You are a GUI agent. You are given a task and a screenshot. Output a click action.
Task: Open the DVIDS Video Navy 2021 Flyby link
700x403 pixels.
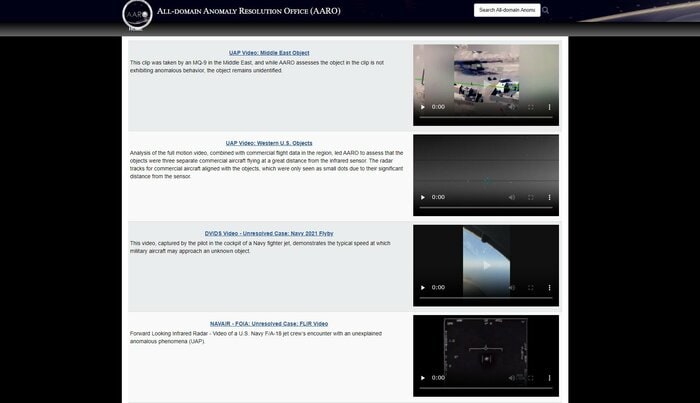point(269,233)
